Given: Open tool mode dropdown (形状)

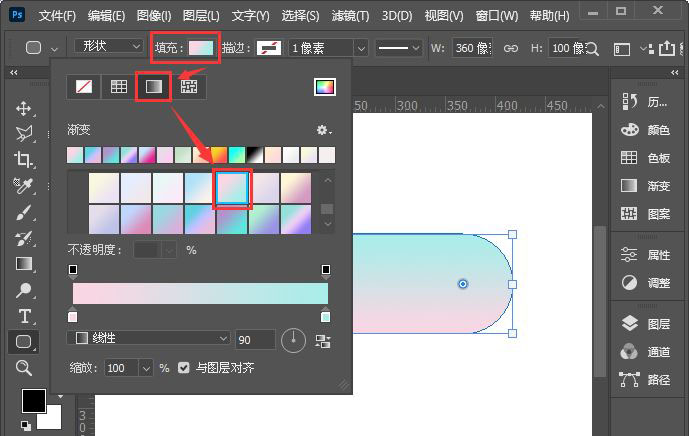Looking at the screenshot, I should click(109, 46).
